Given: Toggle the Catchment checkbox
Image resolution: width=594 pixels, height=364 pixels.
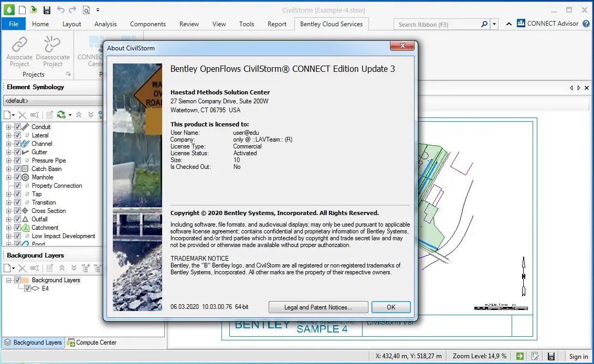Looking at the screenshot, I should 17,228.
